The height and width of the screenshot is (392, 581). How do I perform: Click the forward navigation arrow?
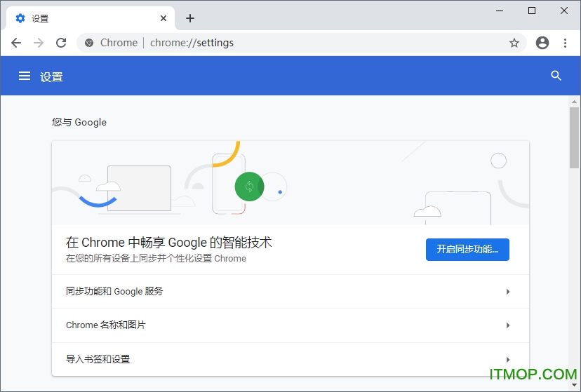click(x=39, y=43)
